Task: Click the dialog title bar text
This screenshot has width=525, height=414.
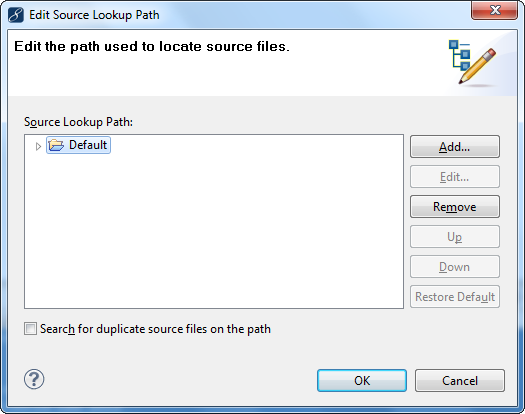Action: (94, 15)
